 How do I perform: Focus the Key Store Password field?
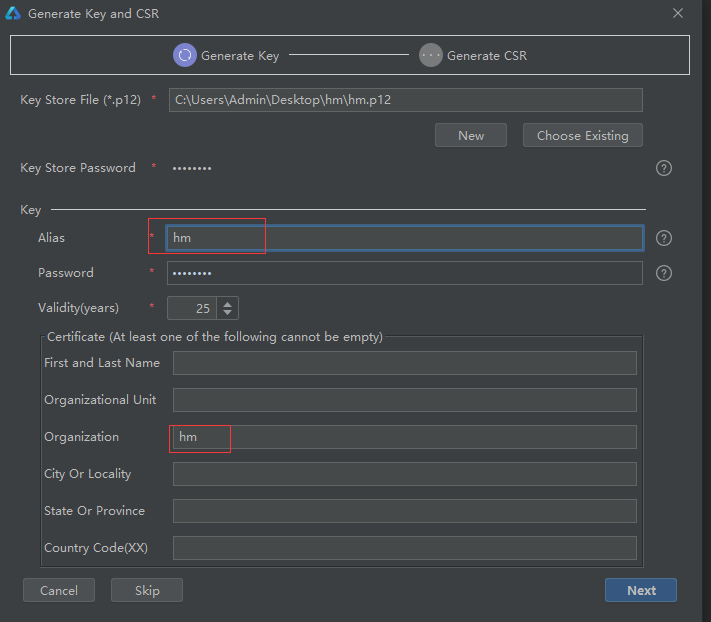(x=406, y=168)
